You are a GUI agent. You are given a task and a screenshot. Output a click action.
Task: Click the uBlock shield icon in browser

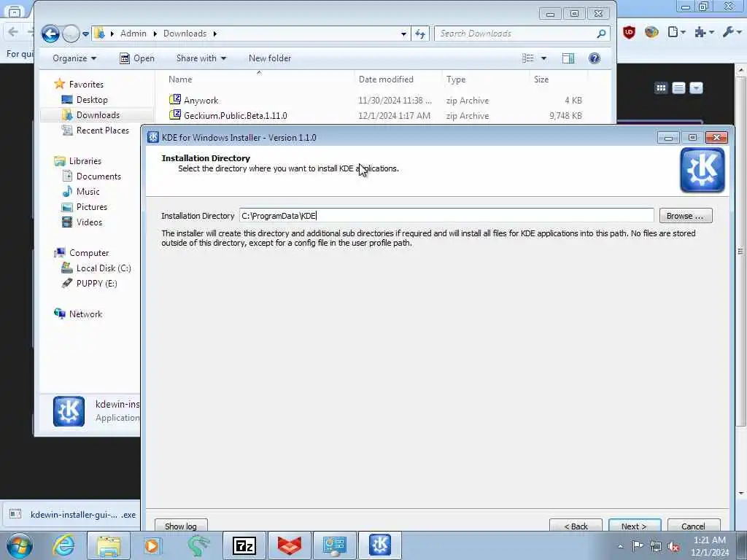pyautogui.click(x=629, y=32)
